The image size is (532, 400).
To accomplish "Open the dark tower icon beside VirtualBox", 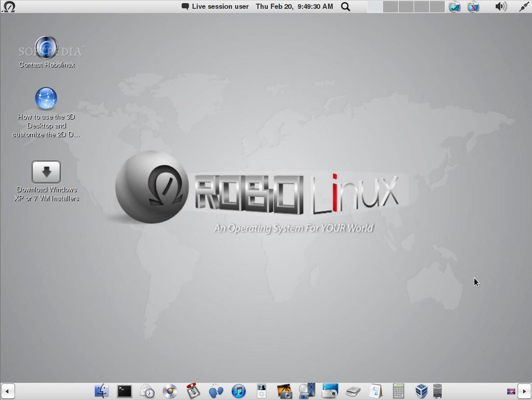I will point(438,391).
